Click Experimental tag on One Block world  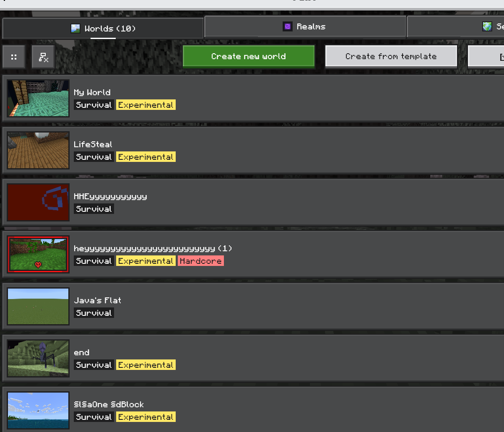pyautogui.click(x=146, y=417)
